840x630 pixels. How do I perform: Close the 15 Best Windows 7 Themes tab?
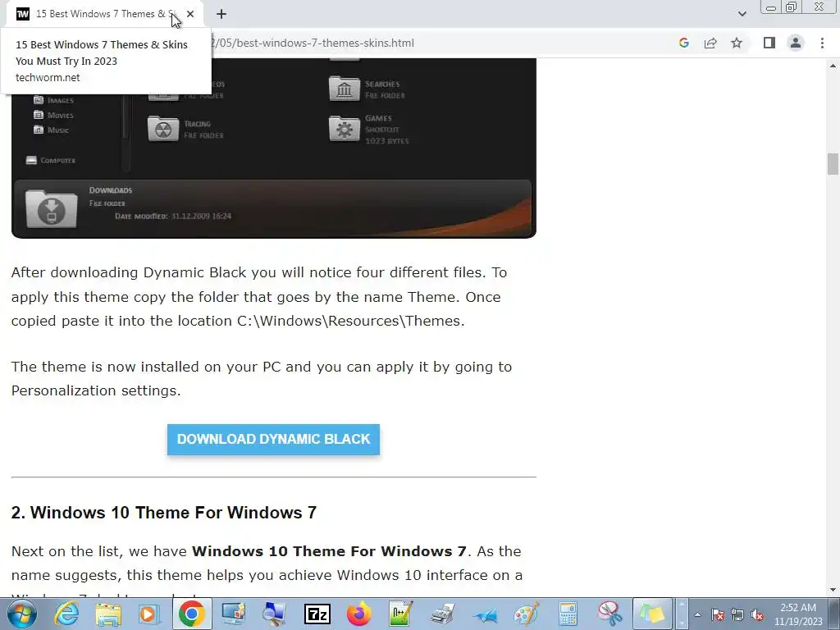pos(190,14)
